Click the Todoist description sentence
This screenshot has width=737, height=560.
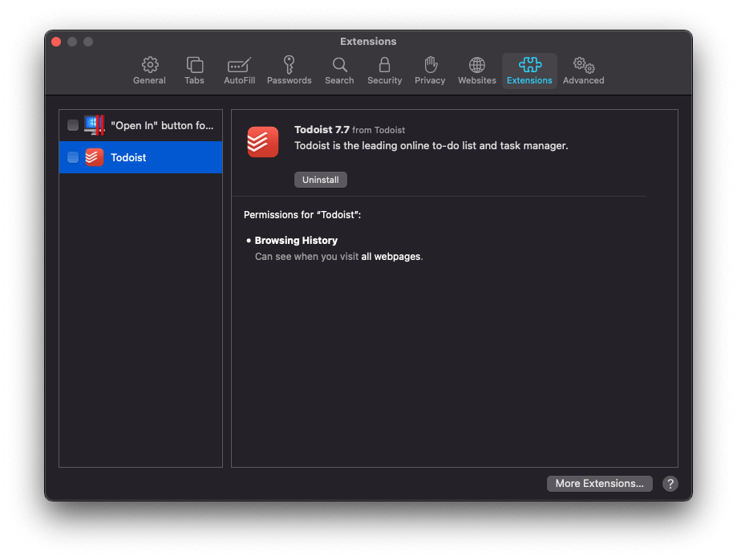(x=431, y=146)
